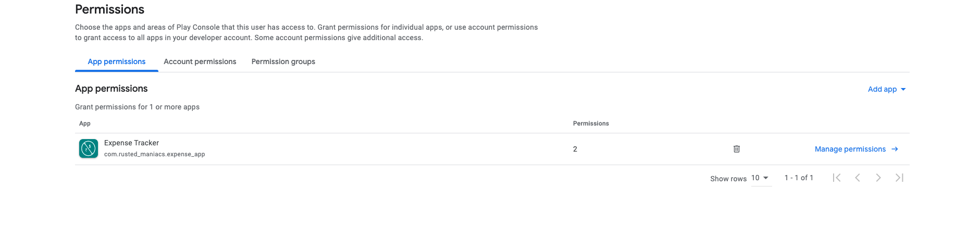
Task: Delete Expense Tracker with the trash icon
Action: point(737,149)
